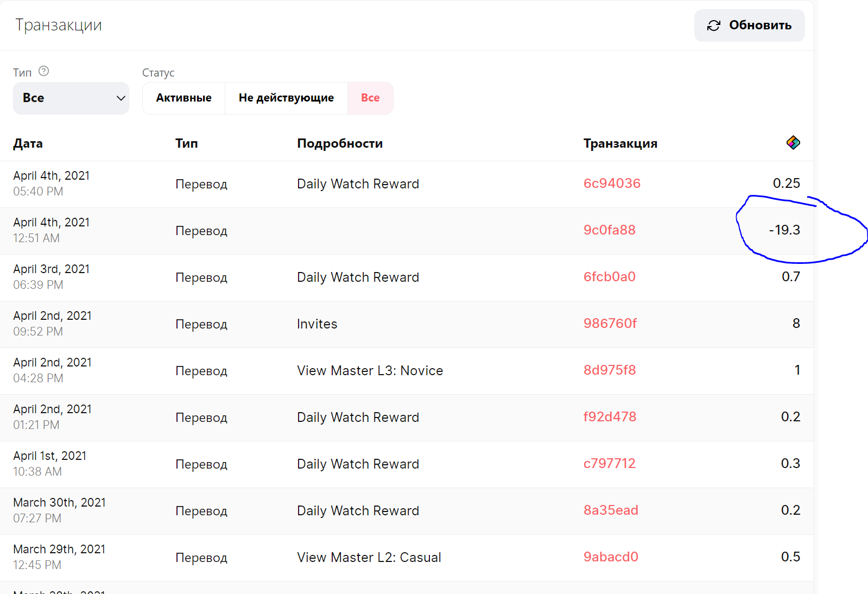Expand the chevron of the Тип selector

121,98
